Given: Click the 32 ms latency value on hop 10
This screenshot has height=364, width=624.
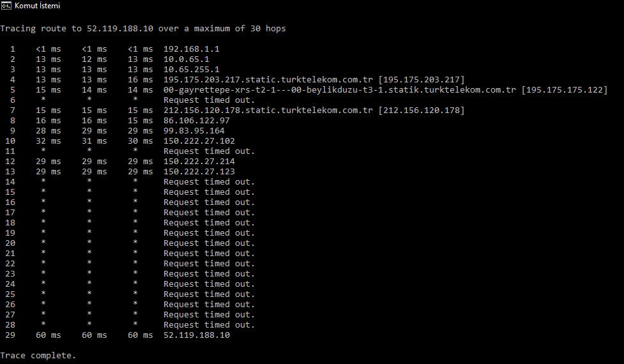Looking at the screenshot, I should pyautogui.click(x=48, y=141).
